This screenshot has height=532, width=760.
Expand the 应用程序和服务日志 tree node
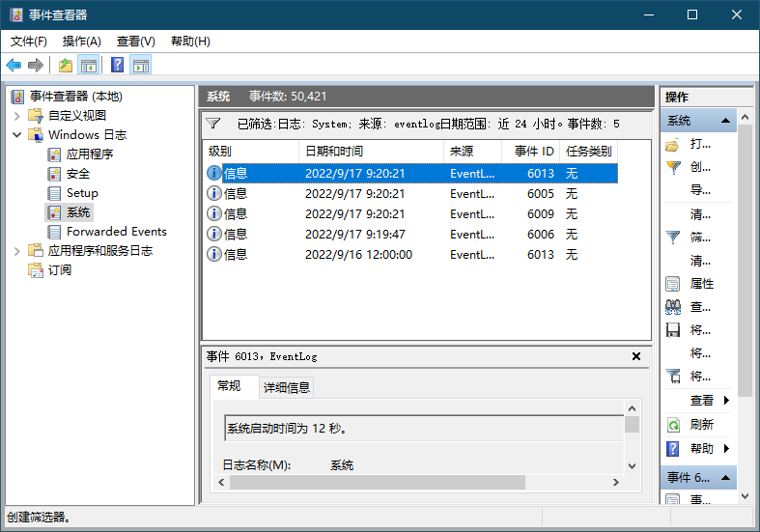pyautogui.click(x=17, y=251)
